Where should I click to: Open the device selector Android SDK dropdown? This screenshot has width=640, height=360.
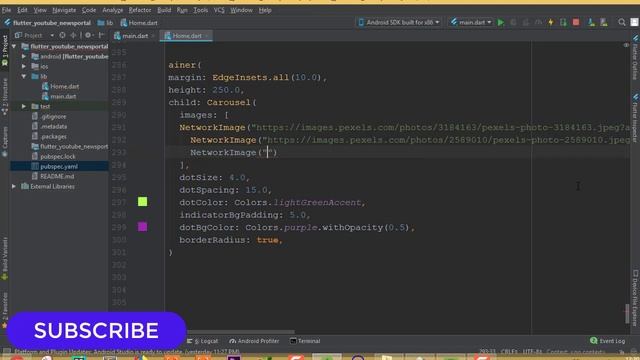click(x=399, y=22)
